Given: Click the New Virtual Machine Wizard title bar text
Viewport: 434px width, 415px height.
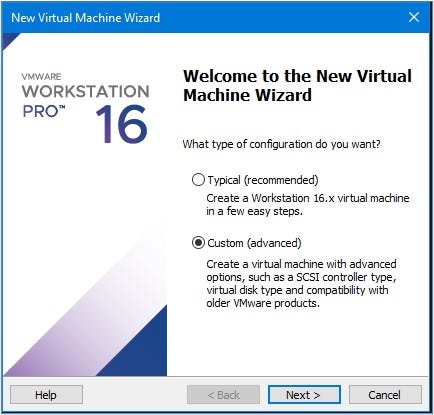Looking at the screenshot, I should 86,17.
